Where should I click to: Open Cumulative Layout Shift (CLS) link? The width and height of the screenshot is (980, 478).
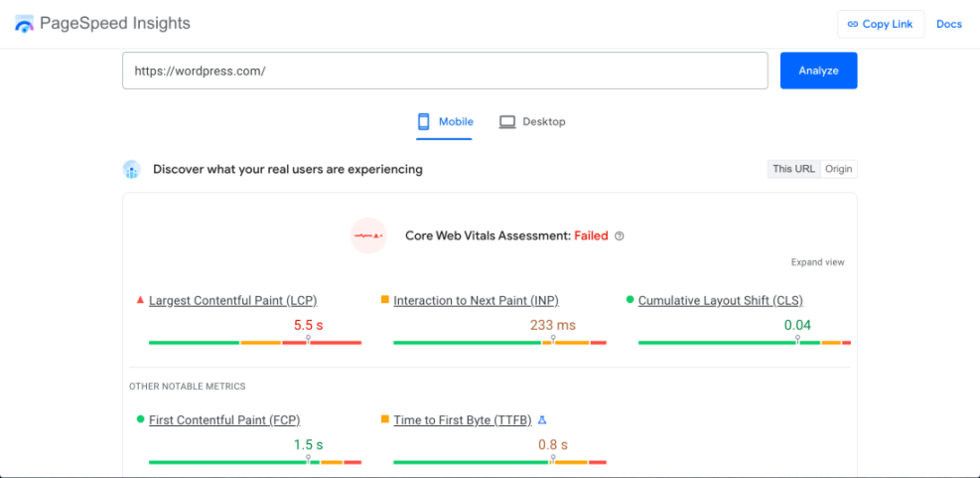tap(721, 300)
